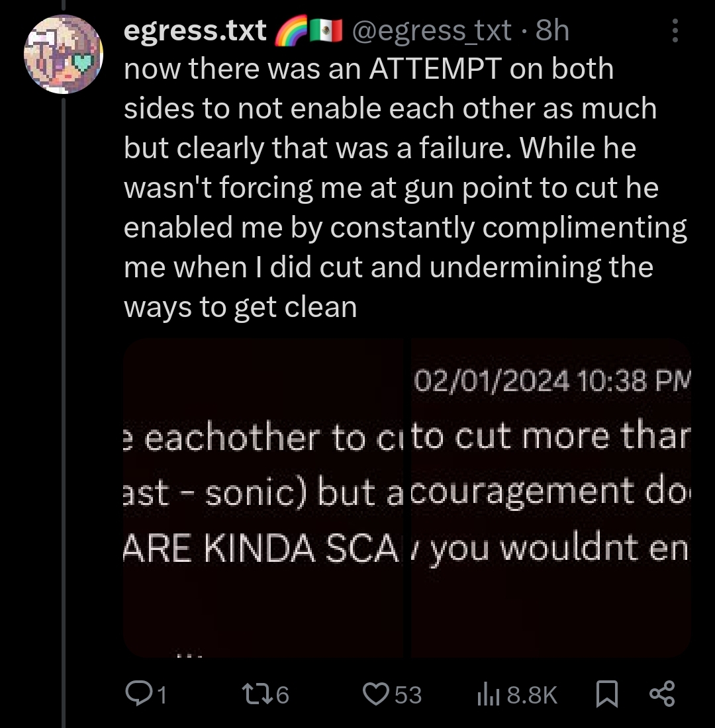Open the right attached image with date
Image resolution: width=715 pixels, height=728 pixels.
(x=551, y=498)
